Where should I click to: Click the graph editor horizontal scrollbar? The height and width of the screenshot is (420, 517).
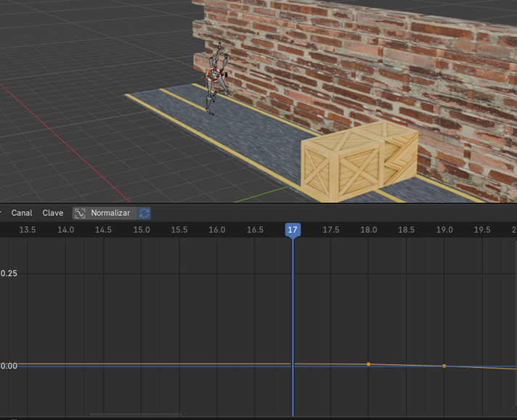[137, 414]
